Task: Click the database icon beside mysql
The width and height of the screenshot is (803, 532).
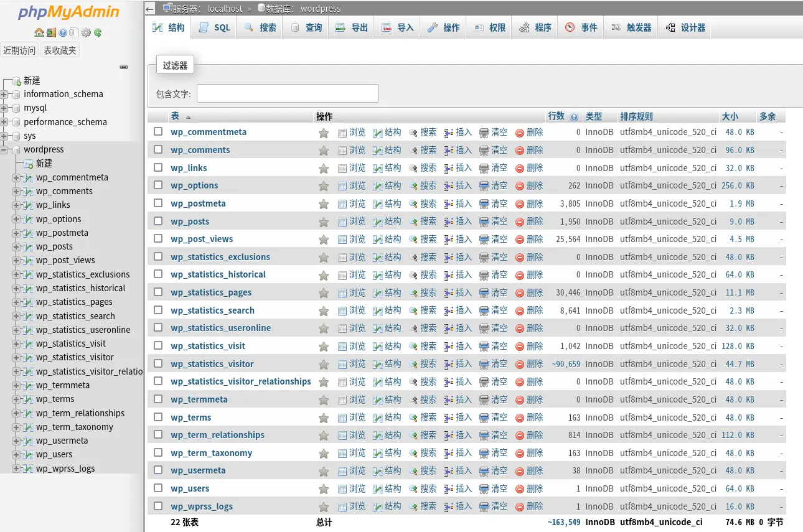Action: pos(16,108)
